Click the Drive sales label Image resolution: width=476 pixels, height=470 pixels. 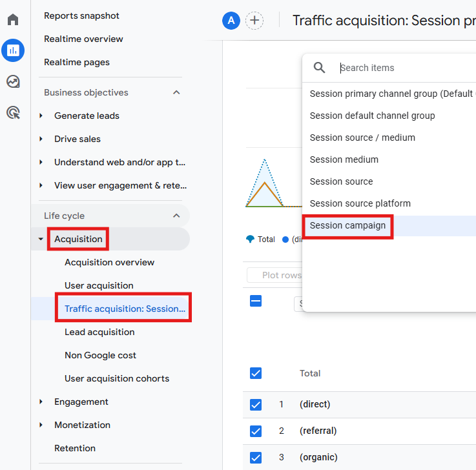(77, 139)
